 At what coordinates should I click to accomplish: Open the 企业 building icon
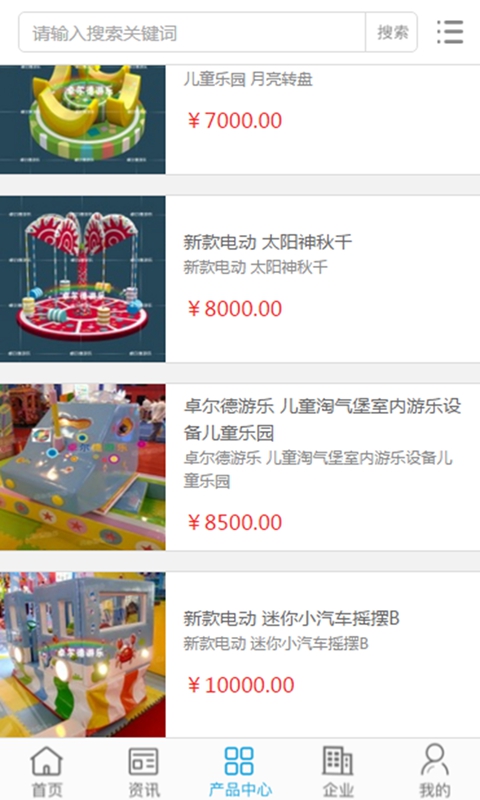coord(337,761)
